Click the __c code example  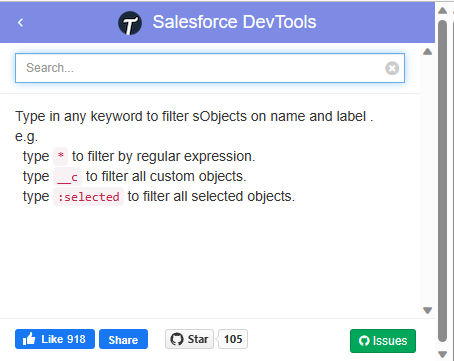coord(67,176)
